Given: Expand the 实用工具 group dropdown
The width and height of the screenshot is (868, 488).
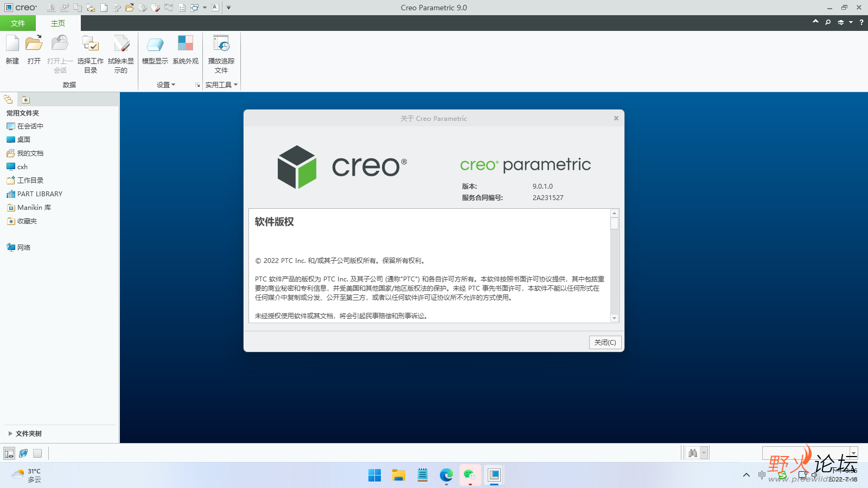Looking at the screenshot, I should (221, 85).
